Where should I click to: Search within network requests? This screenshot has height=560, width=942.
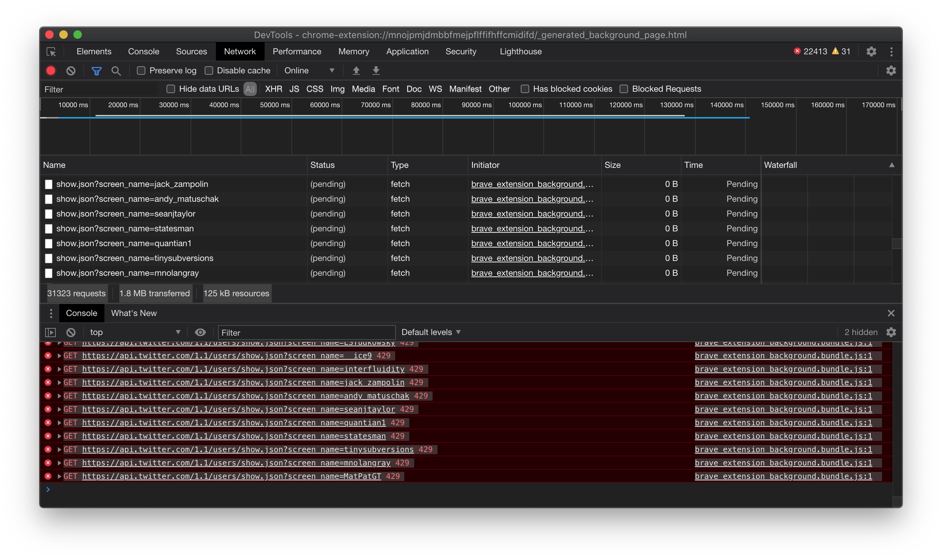(116, 71)
